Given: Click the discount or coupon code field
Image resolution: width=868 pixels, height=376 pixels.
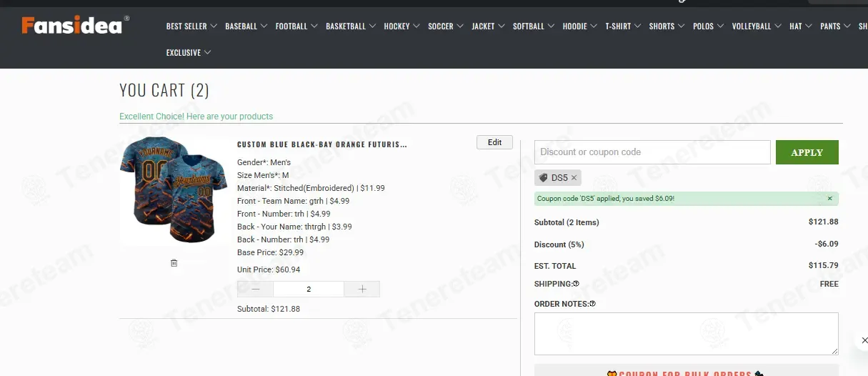Looking at the screenshot, I should 652,152.
